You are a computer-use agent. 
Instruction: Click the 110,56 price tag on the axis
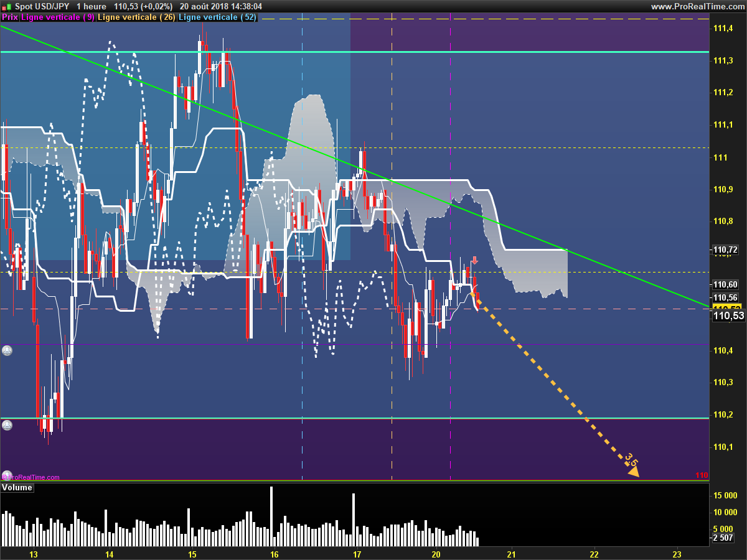[x=725, y=297]
